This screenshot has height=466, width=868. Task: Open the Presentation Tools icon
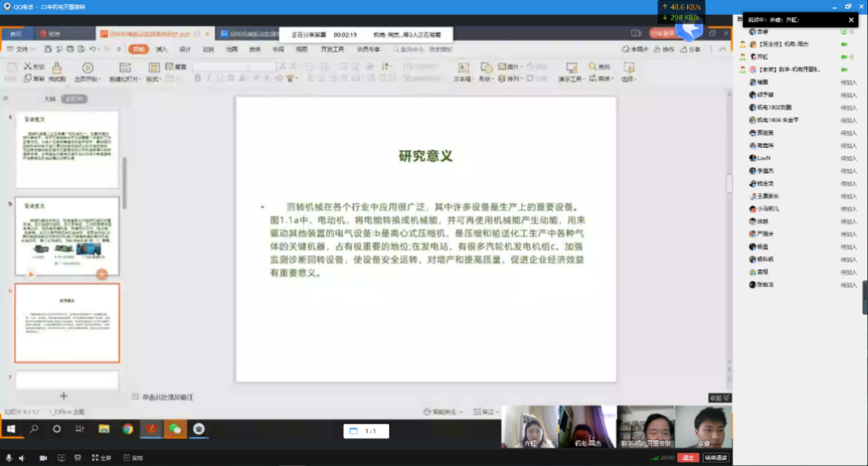pyautogui.click(x=571, y=68)
